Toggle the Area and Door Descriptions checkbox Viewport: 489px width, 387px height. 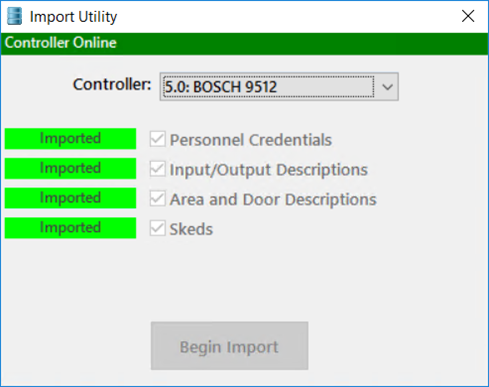click(x=157, y=198)
